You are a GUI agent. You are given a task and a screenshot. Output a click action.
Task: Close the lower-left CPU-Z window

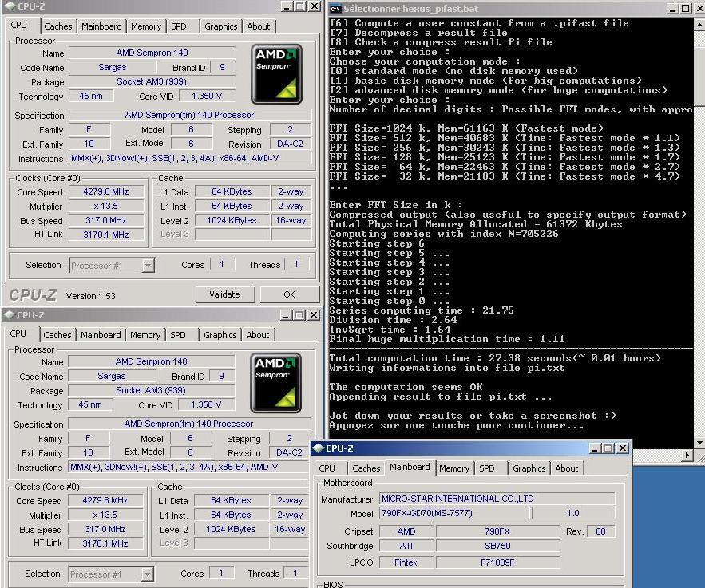point(314,315)
